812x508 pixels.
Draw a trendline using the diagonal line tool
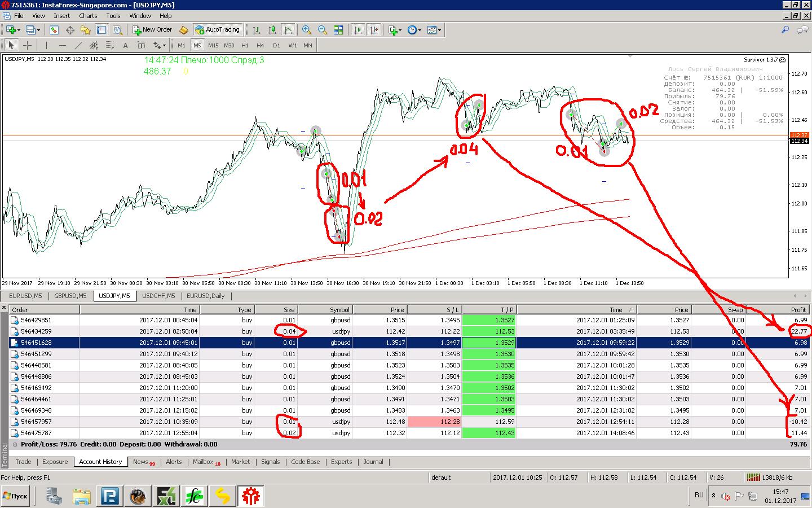tap(78, 45)
